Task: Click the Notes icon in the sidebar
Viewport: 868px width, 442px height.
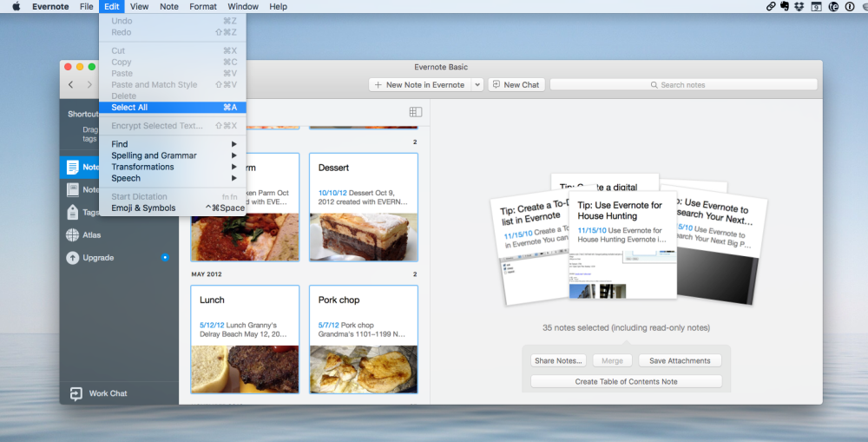Action: (73, 168)
